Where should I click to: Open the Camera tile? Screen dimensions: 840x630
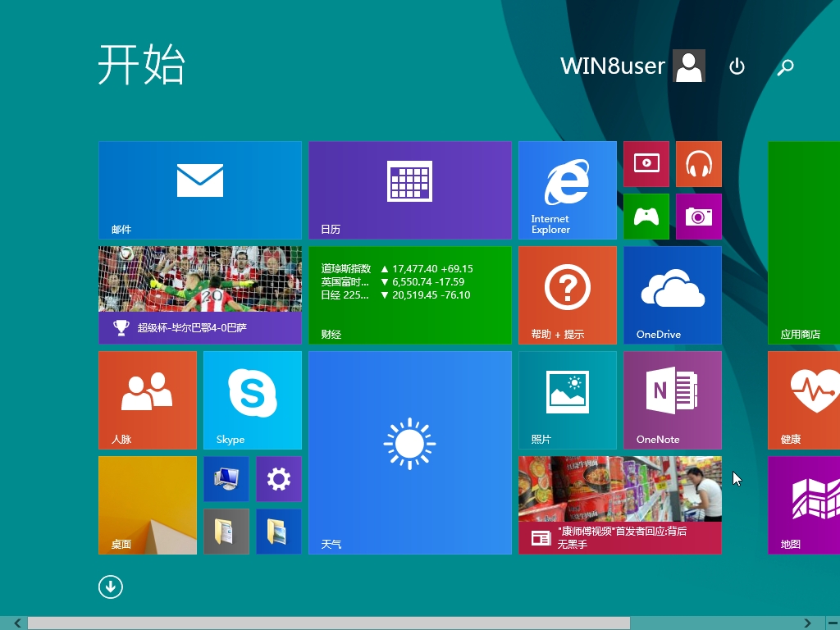[699, 217]
